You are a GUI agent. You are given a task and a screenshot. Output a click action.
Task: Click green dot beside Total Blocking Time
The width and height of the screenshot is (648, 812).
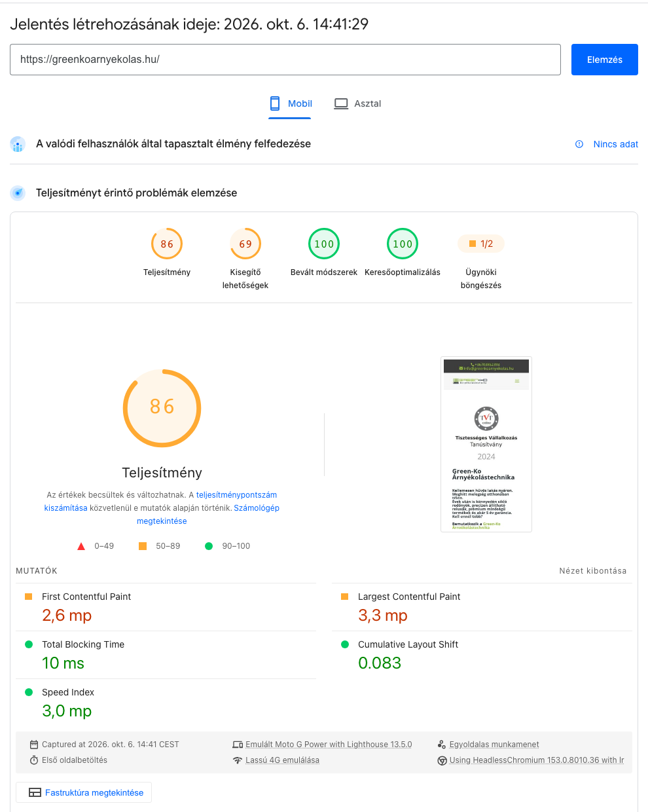(28, 644)
